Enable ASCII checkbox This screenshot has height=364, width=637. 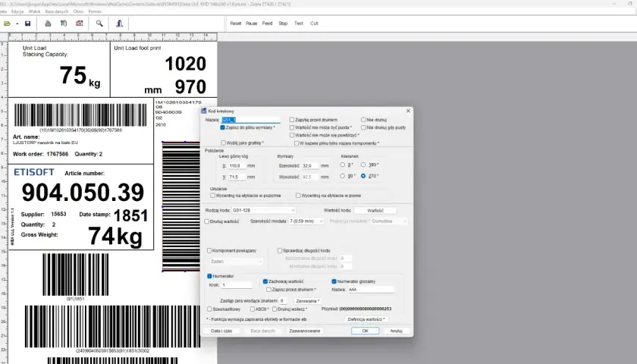pos(253,309)
